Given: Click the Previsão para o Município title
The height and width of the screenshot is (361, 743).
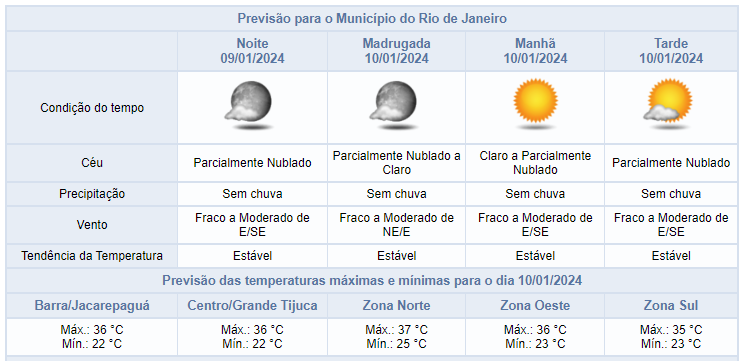Looking at the screenshot, I should [x=372, y=19].
